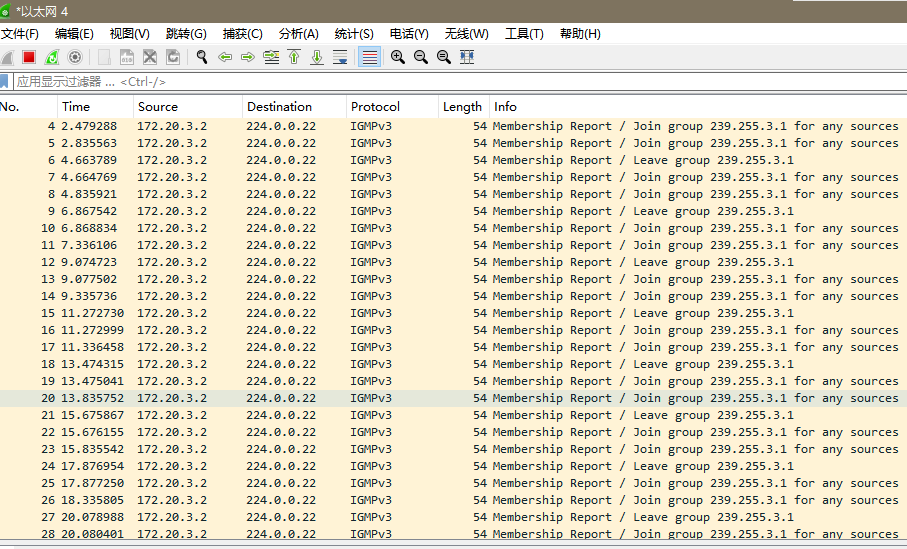Sort by the Time column header
Screen dimensions: 907x549
point(95,106)
